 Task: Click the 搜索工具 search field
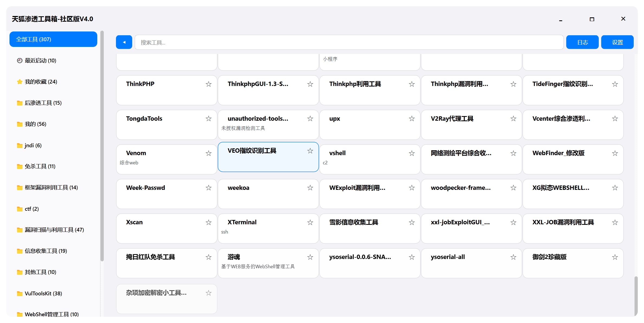click(x=349, y=42)
